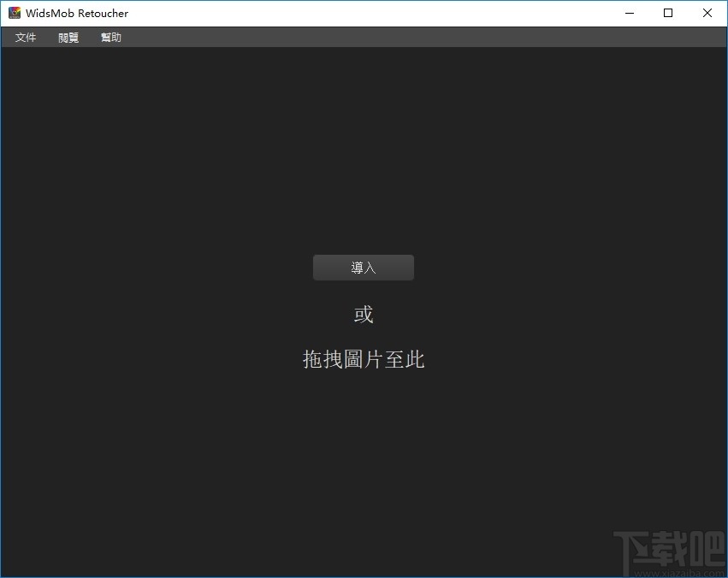Click the 或 text between import options

click(x=363, y=313)
